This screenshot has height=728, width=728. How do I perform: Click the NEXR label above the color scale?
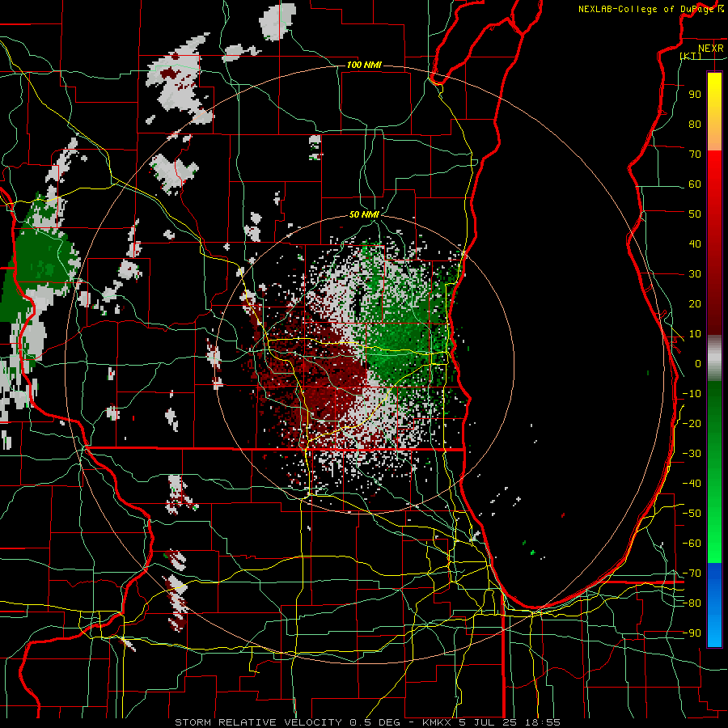click(710, 49)
